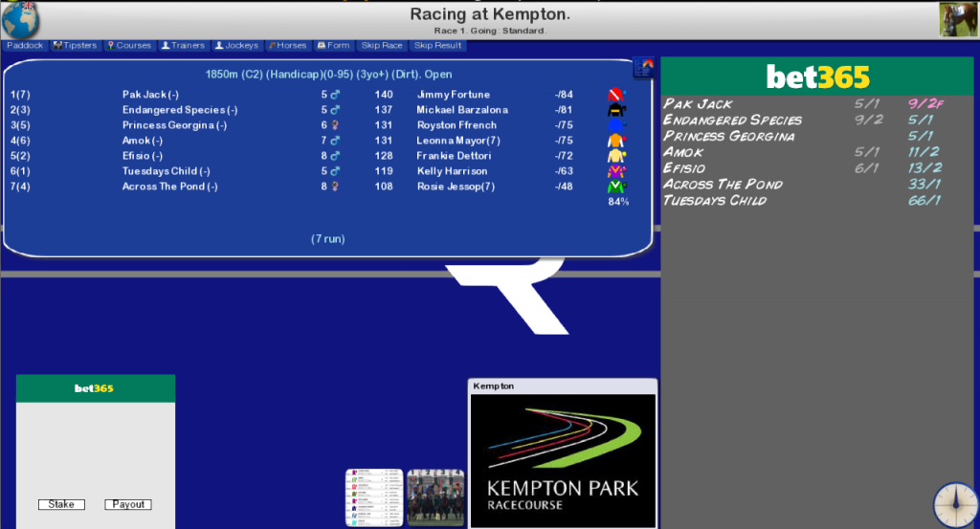Select Efisio in the racecard
The height and width of the screenshot is (529, 980).
point(143,156)
